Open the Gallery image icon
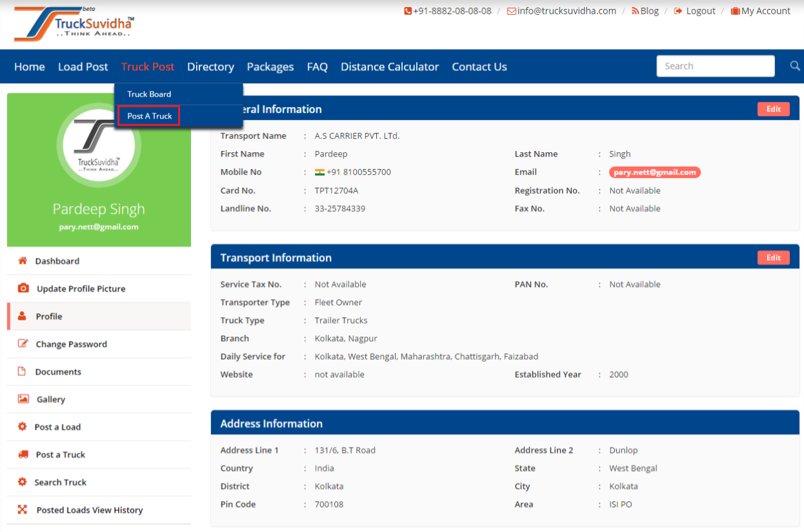The height and width of the screenshot is (532, 804). [x=23, y=399]
